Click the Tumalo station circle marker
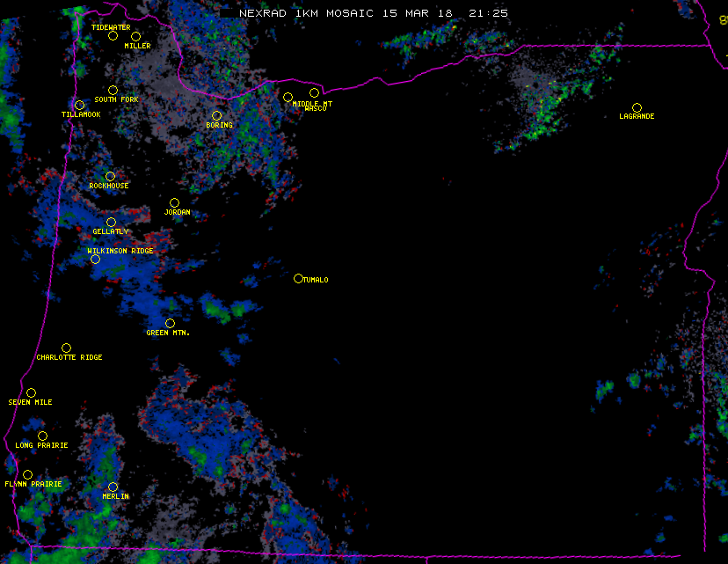Viewport: 728px width, 564px height. (x=298, y=278)
